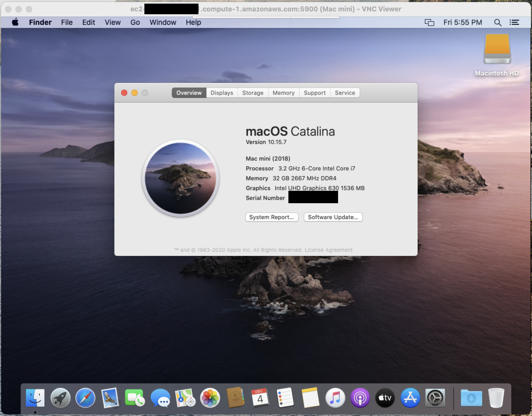Switch to the Memory tab
Viewport: 532px width, 416px height.
tap(284, 93)
